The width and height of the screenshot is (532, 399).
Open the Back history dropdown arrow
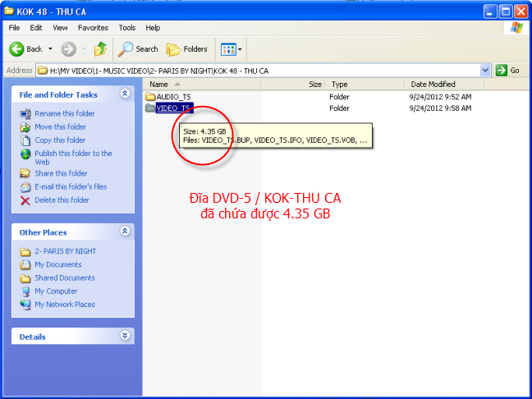[x=50, y=49]
